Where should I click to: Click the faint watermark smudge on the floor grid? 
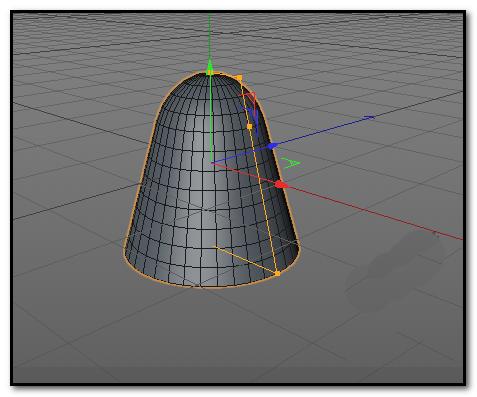tap(395, 270)
